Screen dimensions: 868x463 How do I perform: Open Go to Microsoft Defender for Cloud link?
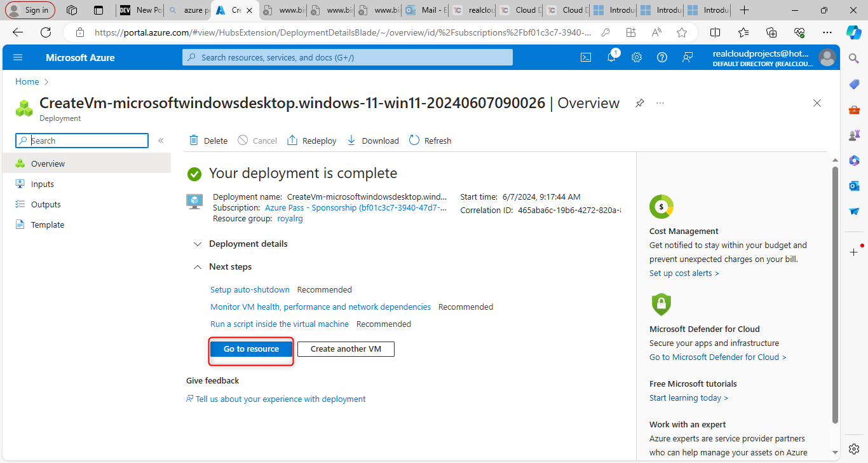(x=718, y=357)
